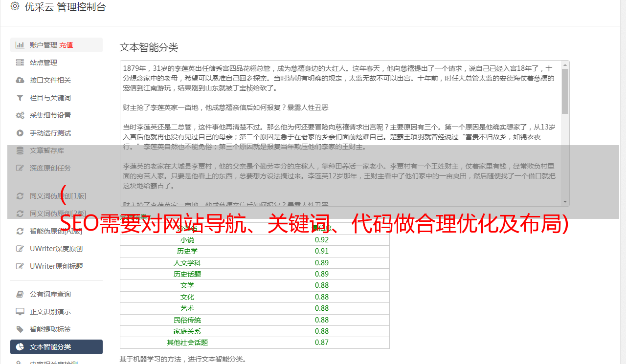Click the 文化 category cell
The height and width of the screenshot is (364, 626).
point(187,297)
